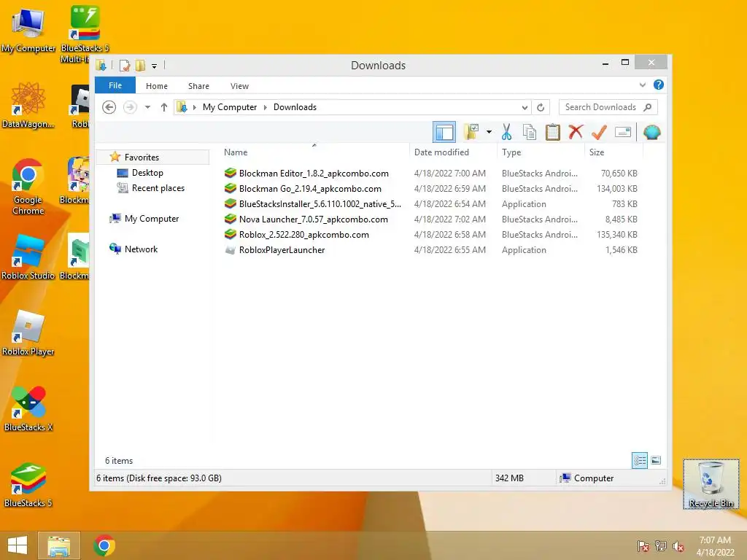Image resolution: width=747 pixels, height=560 pixels.
Task: Click the DataWagon desktop shortcut
Action: 28,105
